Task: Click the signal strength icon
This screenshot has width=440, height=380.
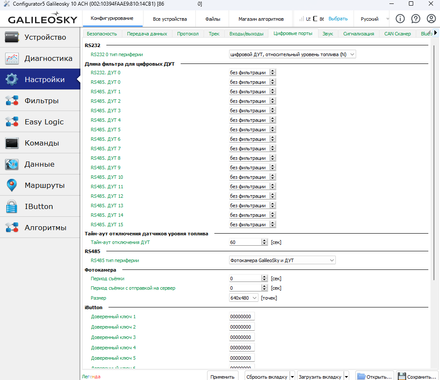Action: [x=301, y=19]
